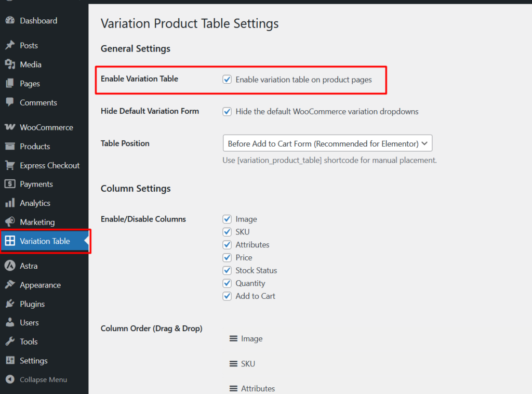The image size is (532, 394).
Task: Click the Plugins plug icon
Action: pos(9,304)
